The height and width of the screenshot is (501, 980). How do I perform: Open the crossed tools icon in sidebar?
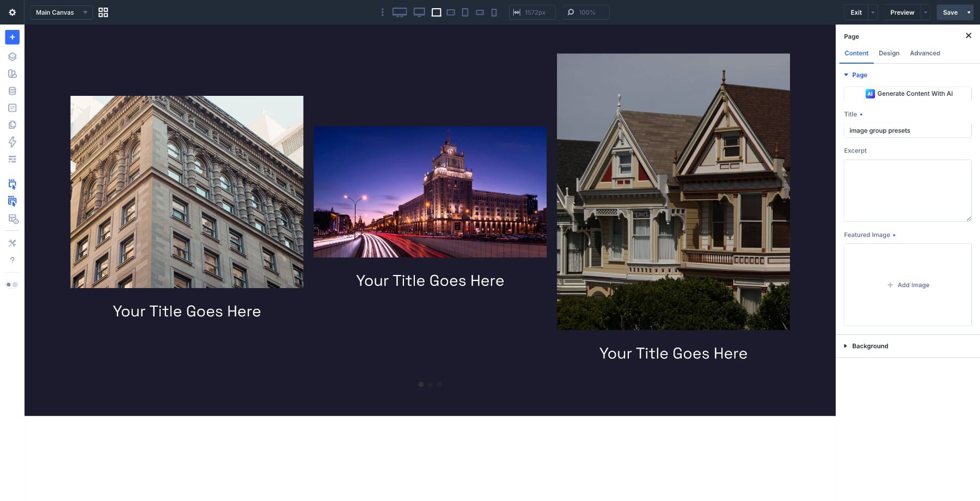click(x=12, y=243)
